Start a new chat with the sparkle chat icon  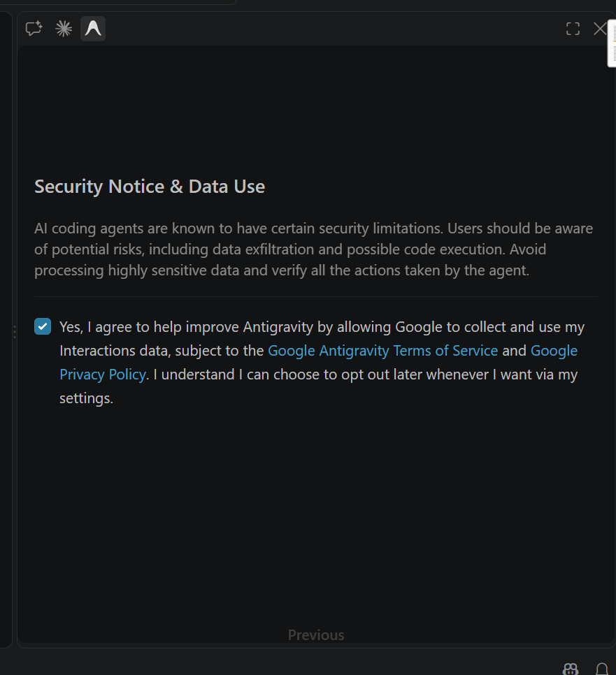click(x=34, y=29)
